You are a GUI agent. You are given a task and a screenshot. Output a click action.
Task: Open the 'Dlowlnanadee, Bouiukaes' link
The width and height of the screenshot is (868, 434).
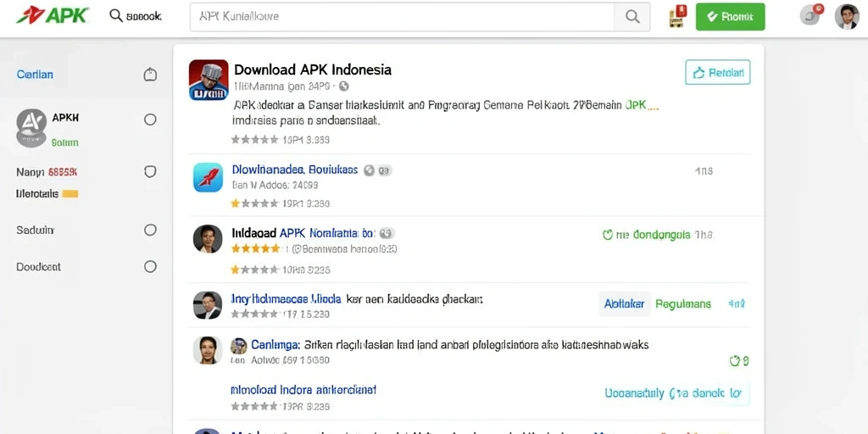click(x=295, y=170)
